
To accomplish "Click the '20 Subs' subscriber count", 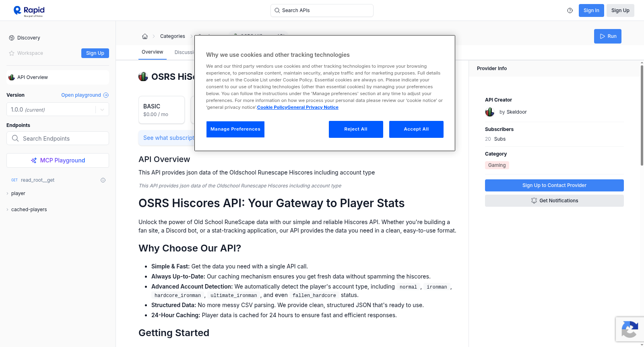I will (495, 139).
